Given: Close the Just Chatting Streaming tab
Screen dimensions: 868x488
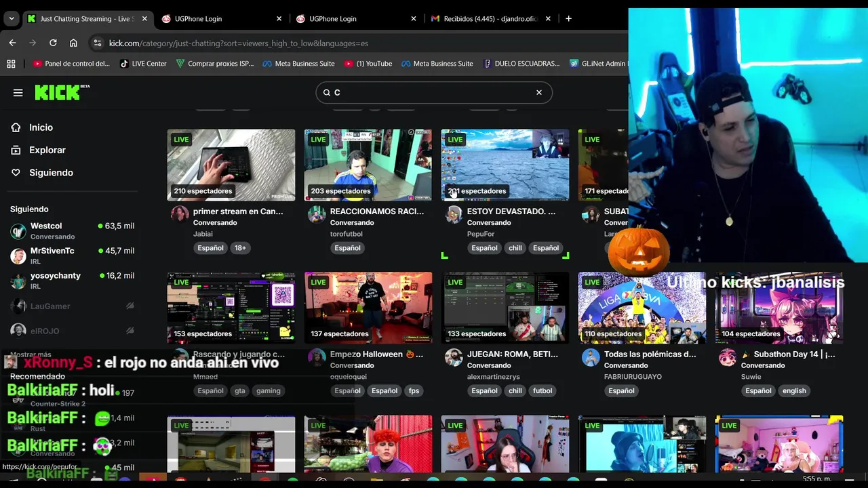Looking at the screenshot, I should click(144, 18).
